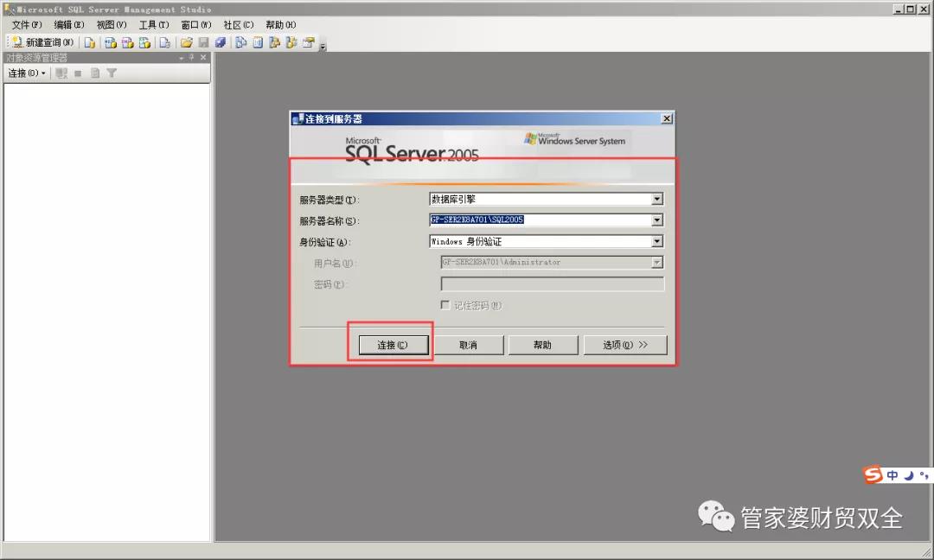Start an Analysis Services DMX Query
The width and height of the screenshot is (934, 560).
pyautogui.click(x=127, y=42)
